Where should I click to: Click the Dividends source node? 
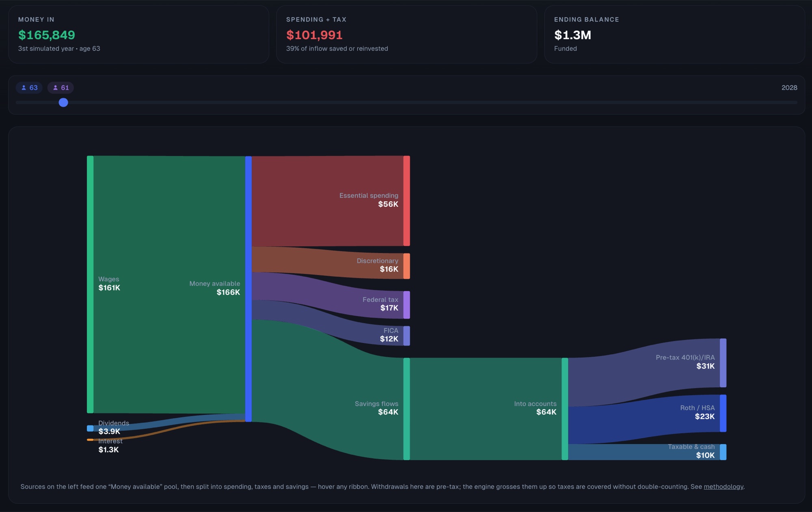[x=90, y=428]
